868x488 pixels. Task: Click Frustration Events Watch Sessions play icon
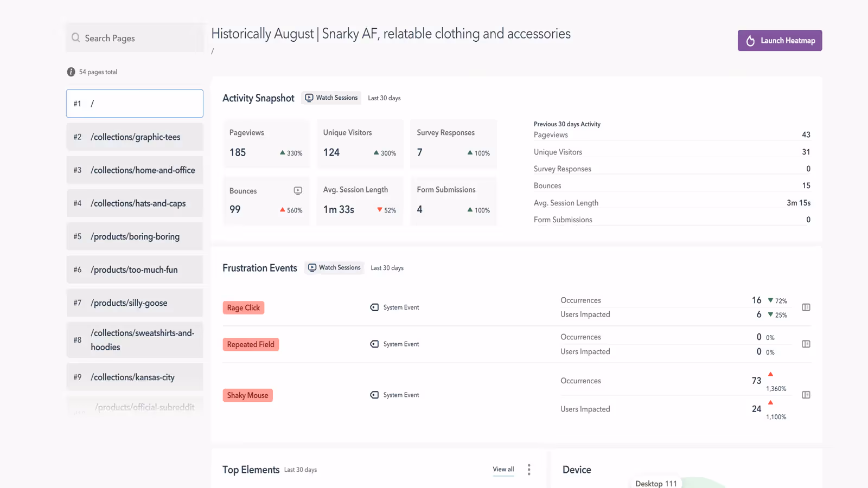[x=312, y=268]
